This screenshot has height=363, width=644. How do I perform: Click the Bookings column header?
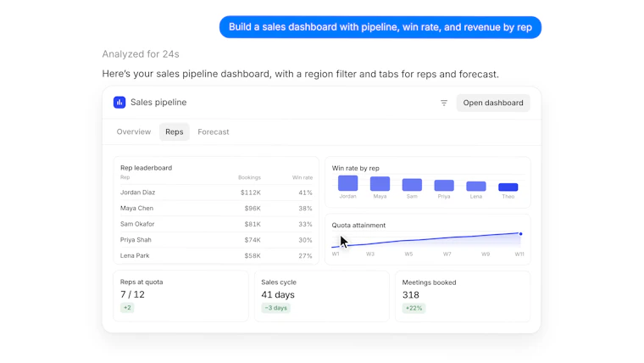(249, 177)
